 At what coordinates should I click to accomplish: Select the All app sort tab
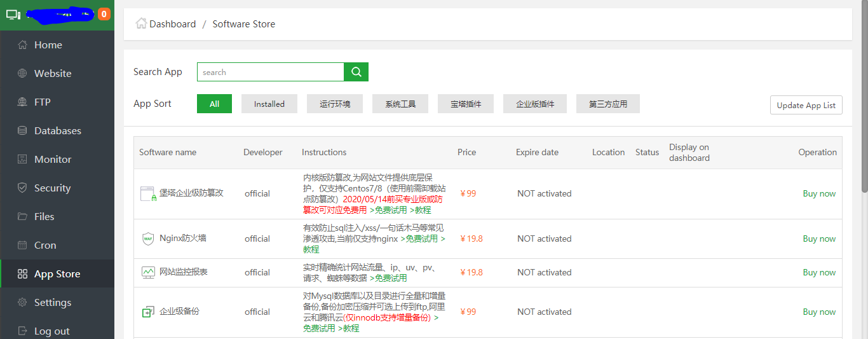tap(214, 104)
